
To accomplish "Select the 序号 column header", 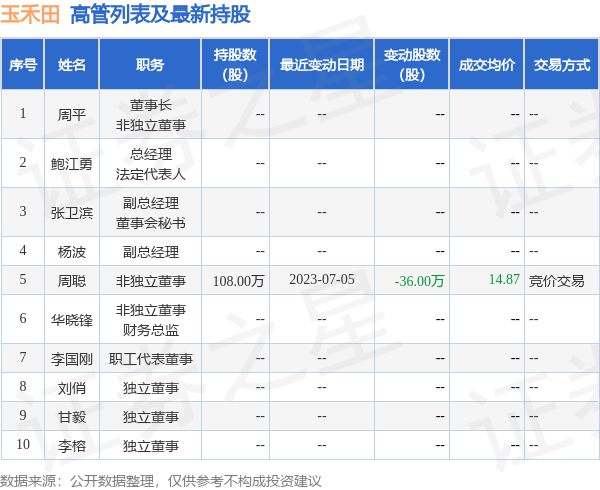I will pyautogui.click(x=23, y=65).
